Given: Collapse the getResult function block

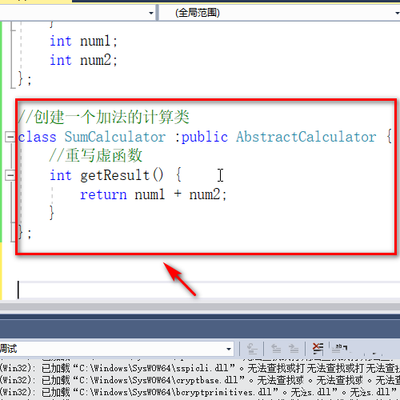Looking at the screenshot, I should [x=10, y=175].
